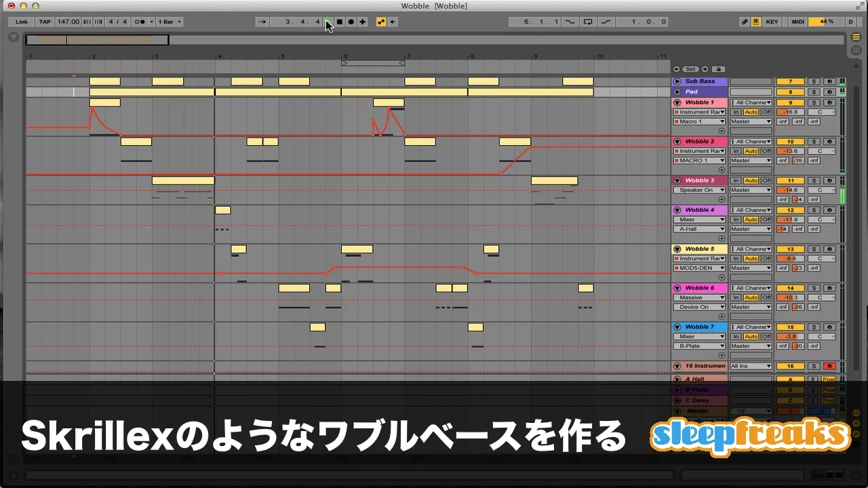Toggle the follow playback icon
Image resolution: width=868 pixels, height=488 pixels.
(262, 22)
